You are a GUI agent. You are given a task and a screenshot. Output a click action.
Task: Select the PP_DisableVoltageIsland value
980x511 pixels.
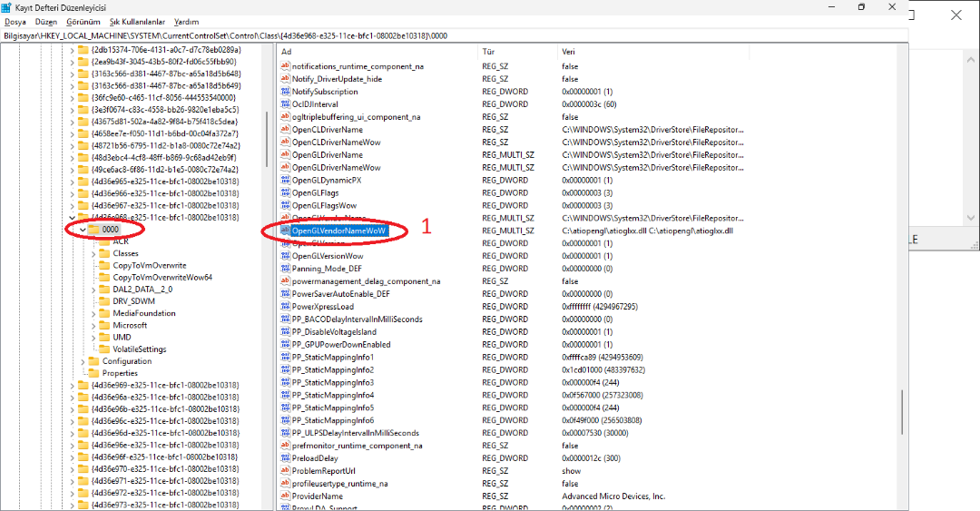point(334,331)
